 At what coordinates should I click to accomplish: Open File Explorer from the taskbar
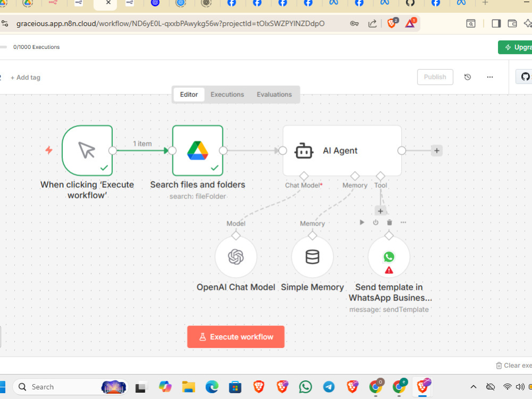[x=188, y=387]
